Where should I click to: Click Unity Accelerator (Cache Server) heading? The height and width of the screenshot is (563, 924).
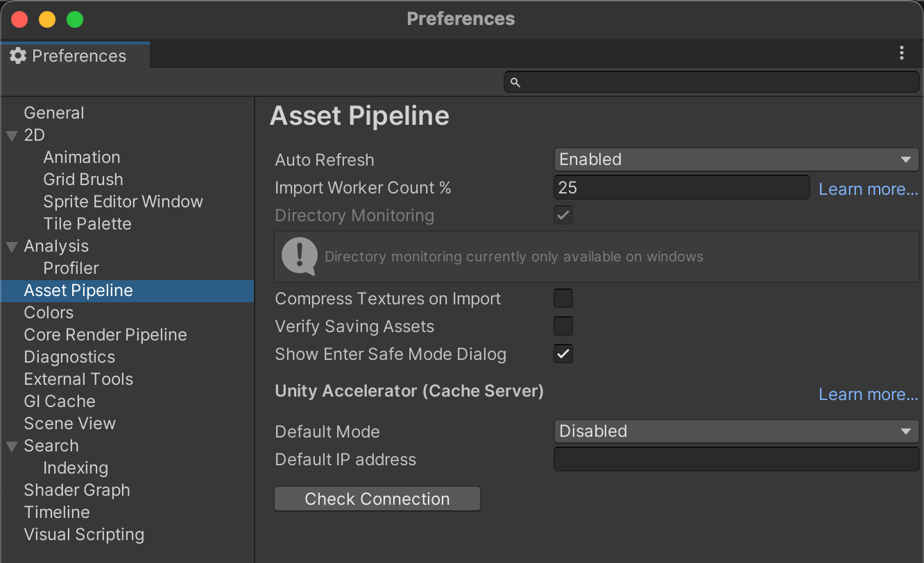[409, 391]
